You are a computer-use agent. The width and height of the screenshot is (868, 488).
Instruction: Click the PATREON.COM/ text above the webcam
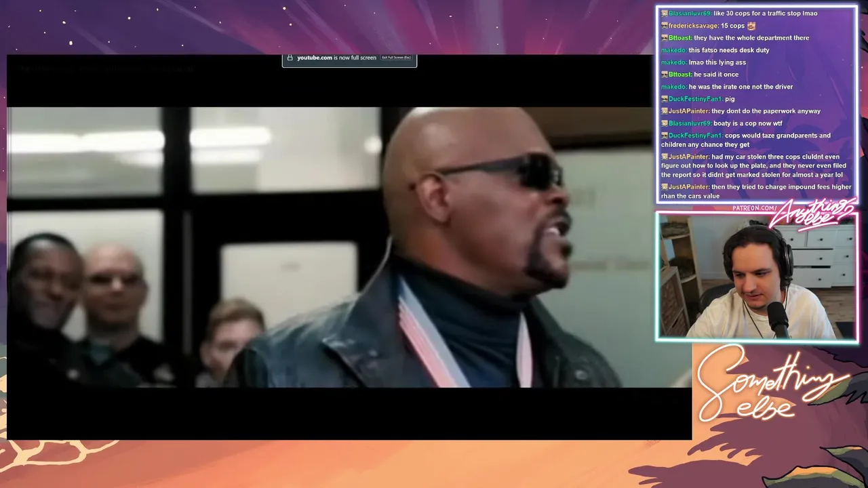point(755,208)
